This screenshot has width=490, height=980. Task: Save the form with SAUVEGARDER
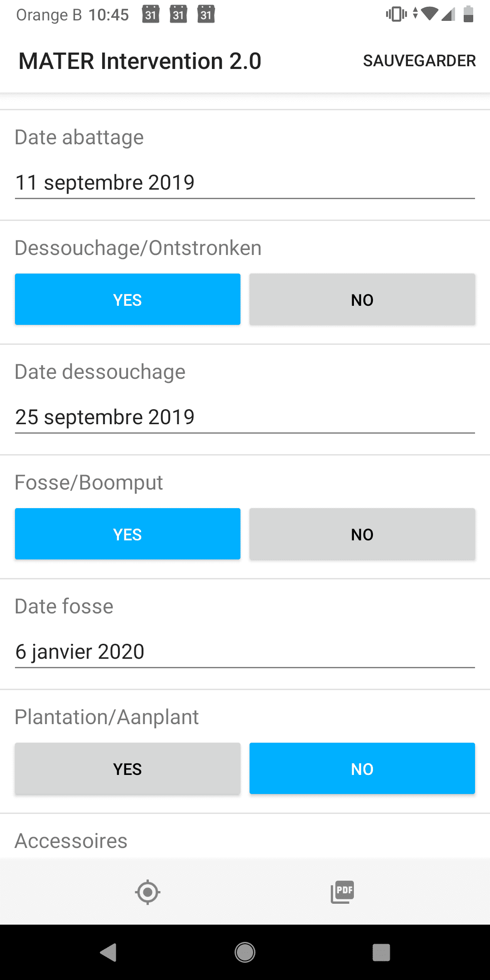419,61
